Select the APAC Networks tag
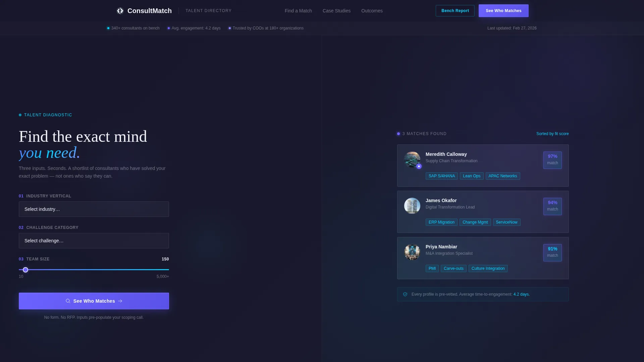644x362 pixels. (503, 176)
